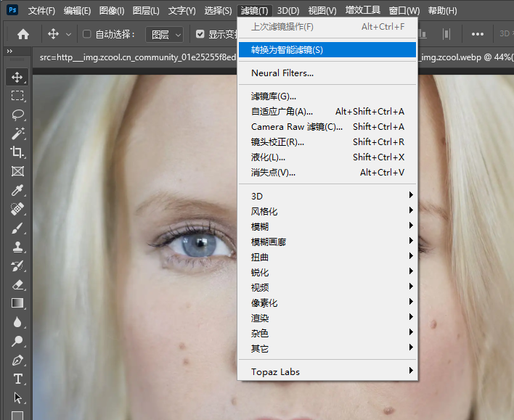Pick the Eyedropper tool

point(18,190)
